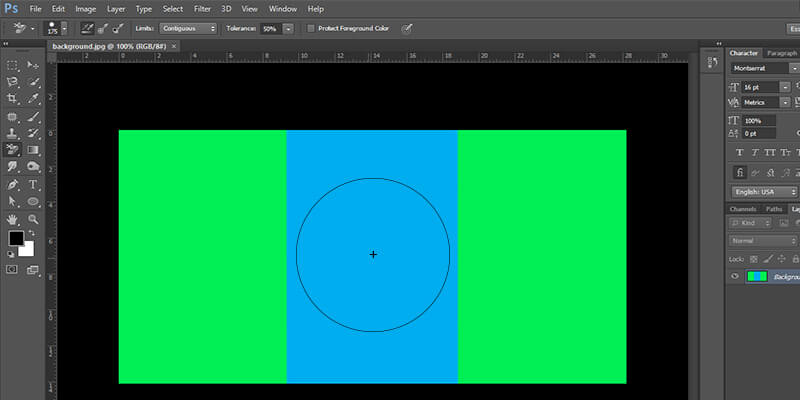Select the Hand tool
This screenshot has height=400, width=800.
click(x=12, y=219)
